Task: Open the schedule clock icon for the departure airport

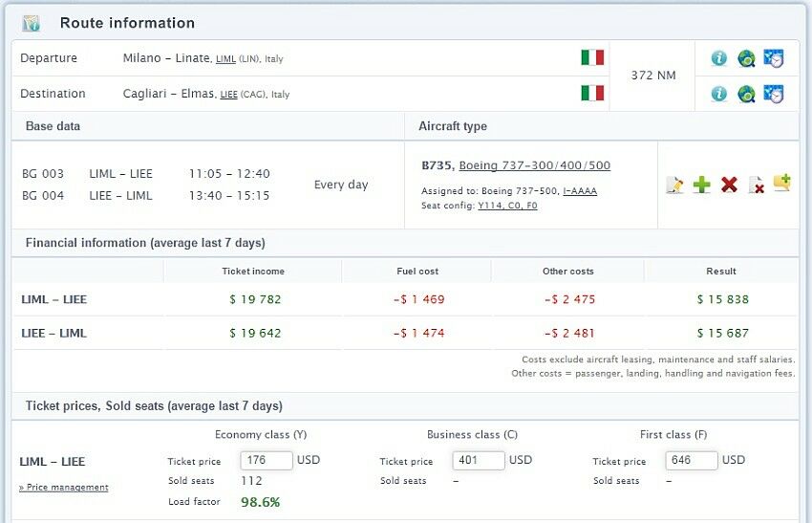Action: (774, 58)
